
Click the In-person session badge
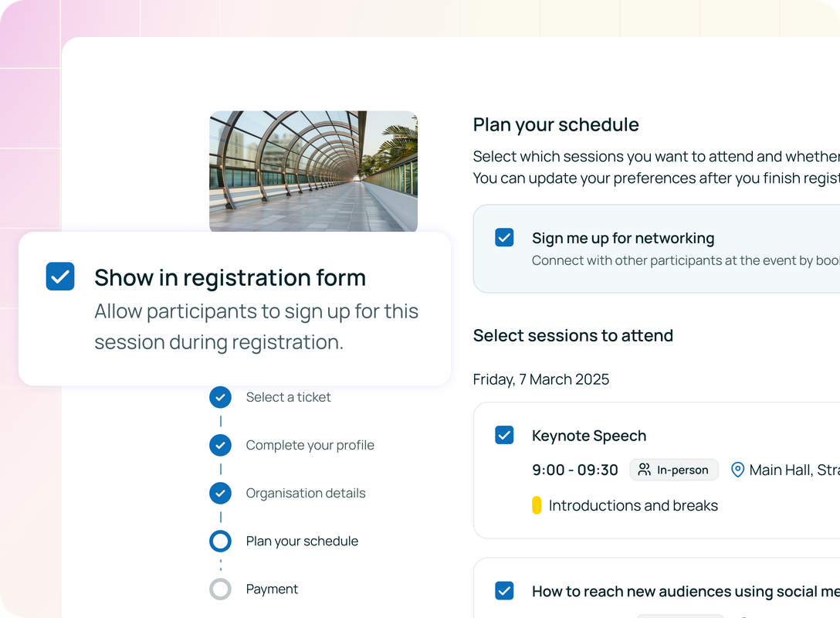pos(674,470)
